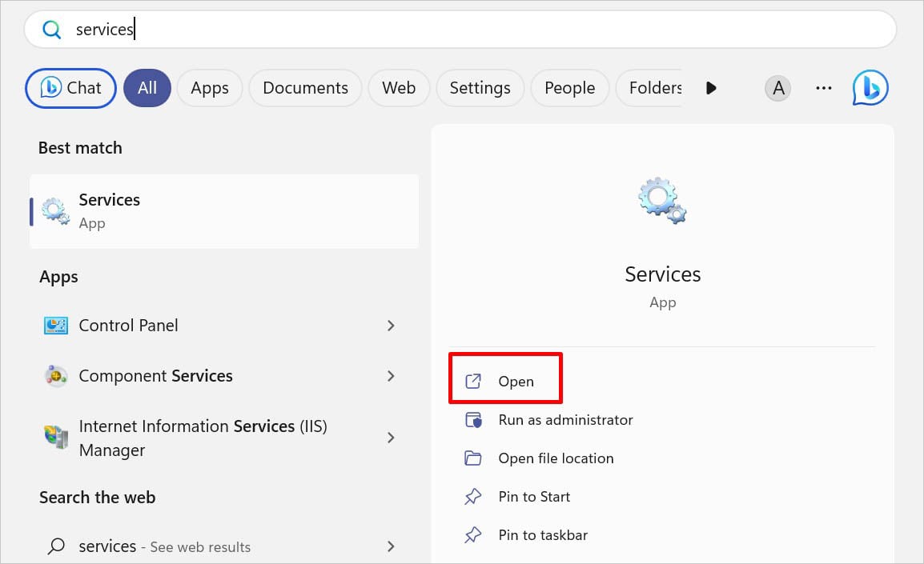Choose Run as administrator

[x=565, y=420]
